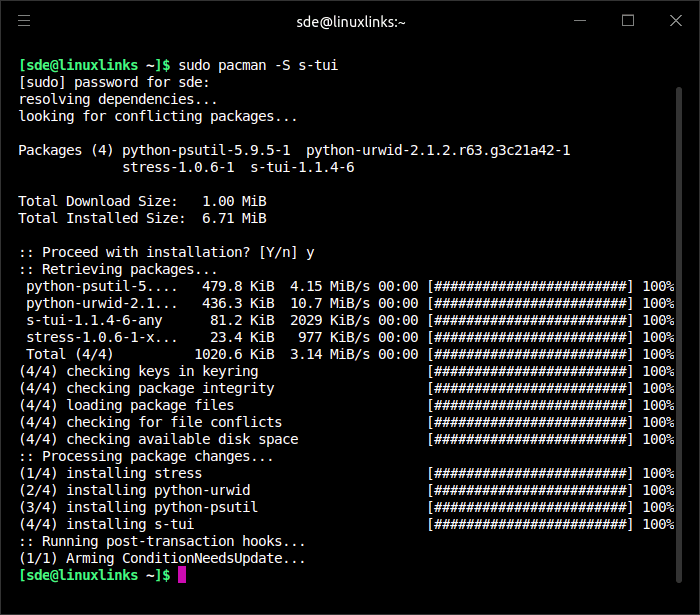Viewport: 700px width, 615px height.
Task: Click the 100% value beside installing stress
Action: pyautogui.click(x=658, y=473)
